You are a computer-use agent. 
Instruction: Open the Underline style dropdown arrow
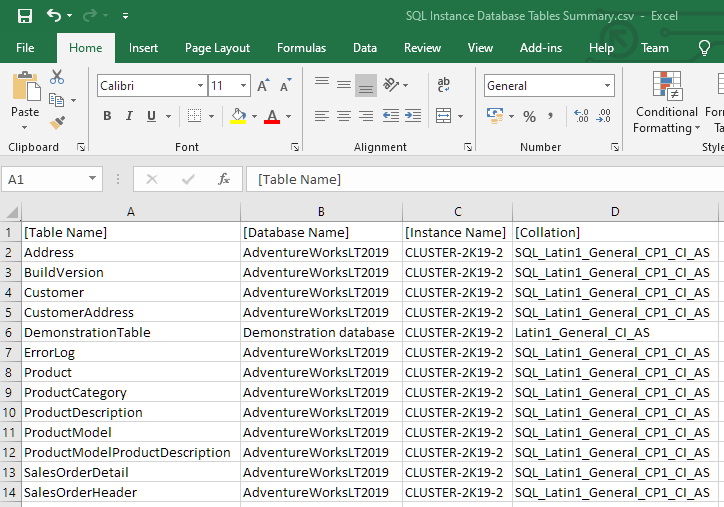(169, 116)
